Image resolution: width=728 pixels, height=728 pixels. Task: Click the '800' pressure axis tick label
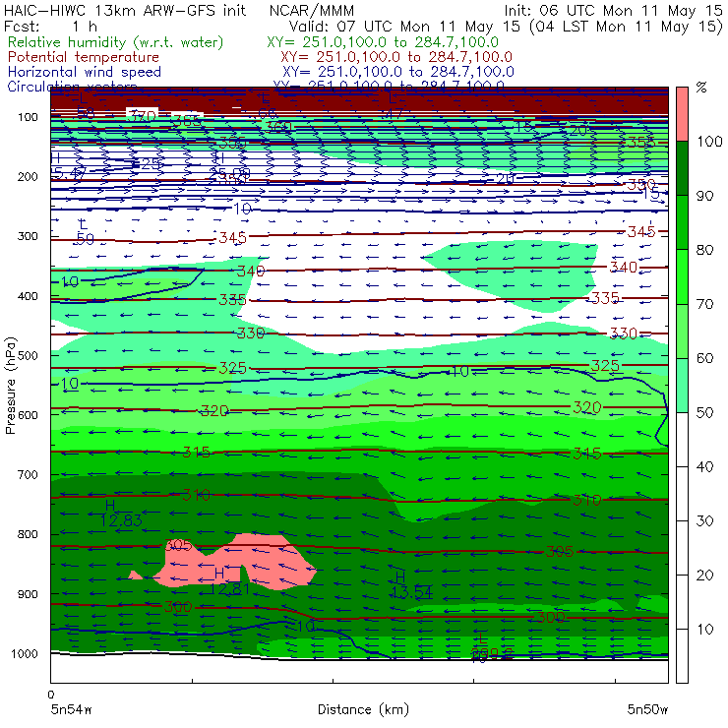coord(28,534)
